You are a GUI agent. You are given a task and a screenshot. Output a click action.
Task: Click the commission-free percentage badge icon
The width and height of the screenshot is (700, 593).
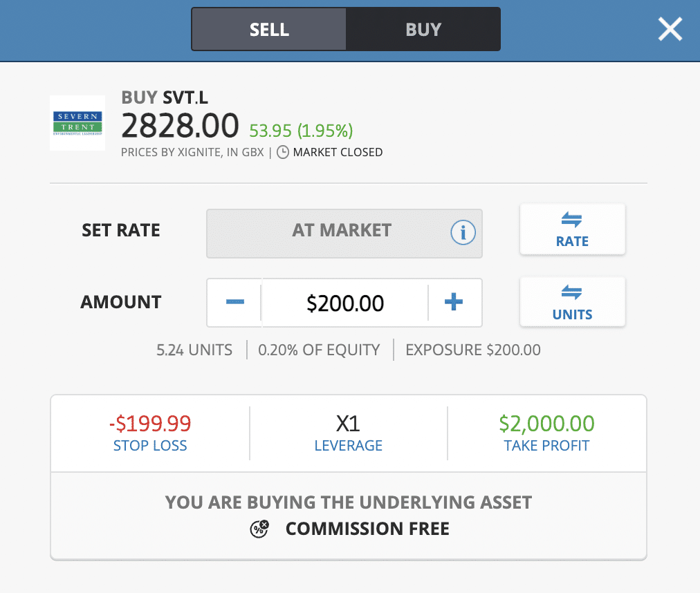coord(259,529)
